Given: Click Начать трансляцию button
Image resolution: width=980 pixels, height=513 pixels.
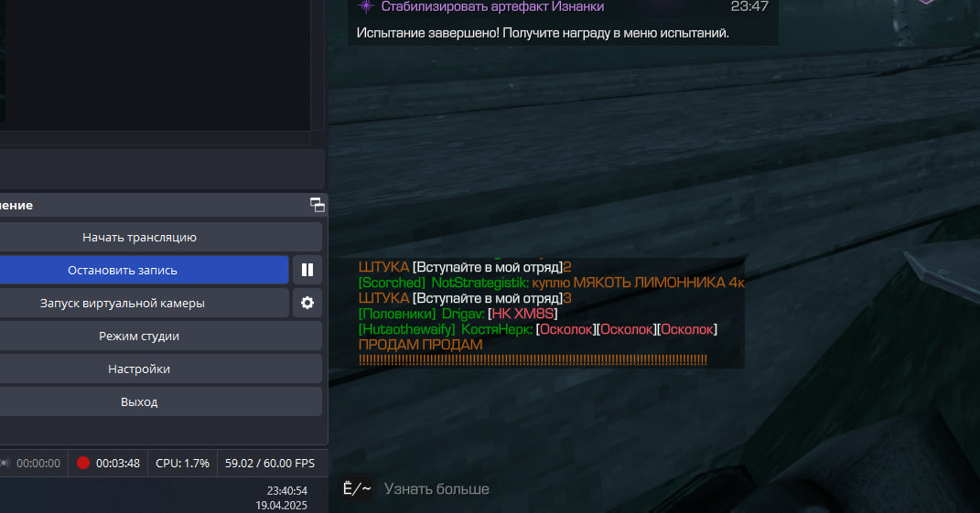Looking at the screenshot, I should (x=139, y=238).
